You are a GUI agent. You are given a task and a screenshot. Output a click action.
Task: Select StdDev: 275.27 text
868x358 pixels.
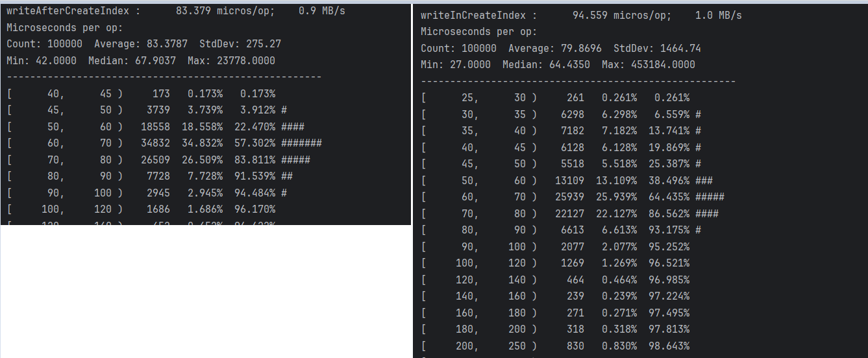[240, 44]
